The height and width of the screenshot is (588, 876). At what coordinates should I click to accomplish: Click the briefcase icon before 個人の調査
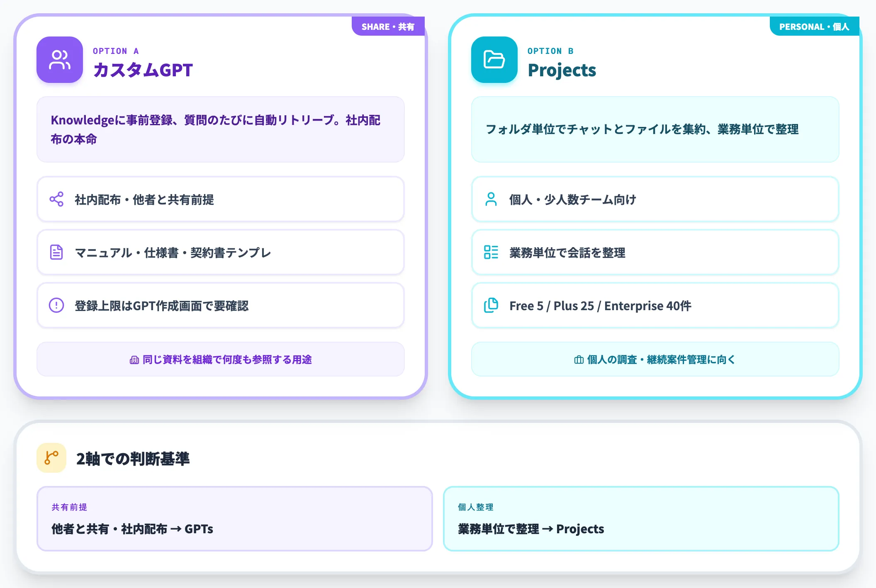pyautogui.click(x=579, y=360)
